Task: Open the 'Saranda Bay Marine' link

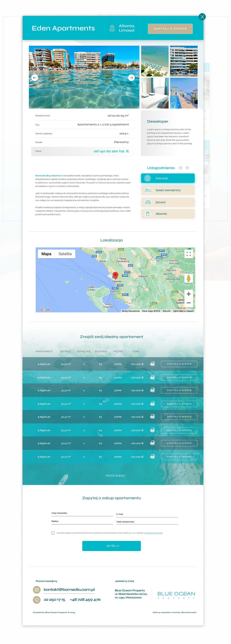Action: 48,176
